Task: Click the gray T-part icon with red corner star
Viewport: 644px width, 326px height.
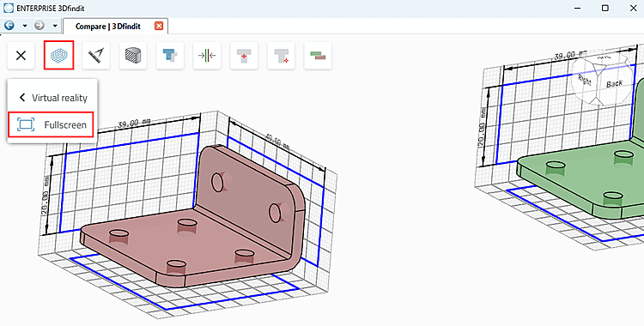Action: pyautogui.click(x=281, y=56)
